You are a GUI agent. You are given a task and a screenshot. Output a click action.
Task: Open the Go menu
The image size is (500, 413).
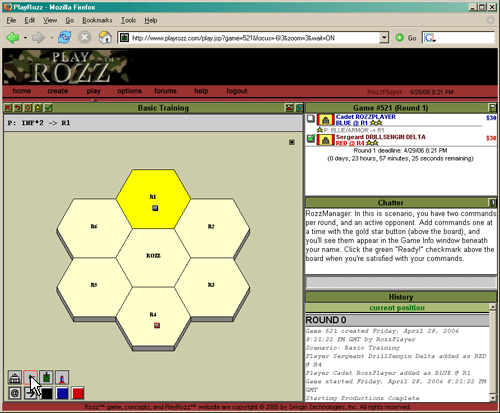click(x=69, y=20)
